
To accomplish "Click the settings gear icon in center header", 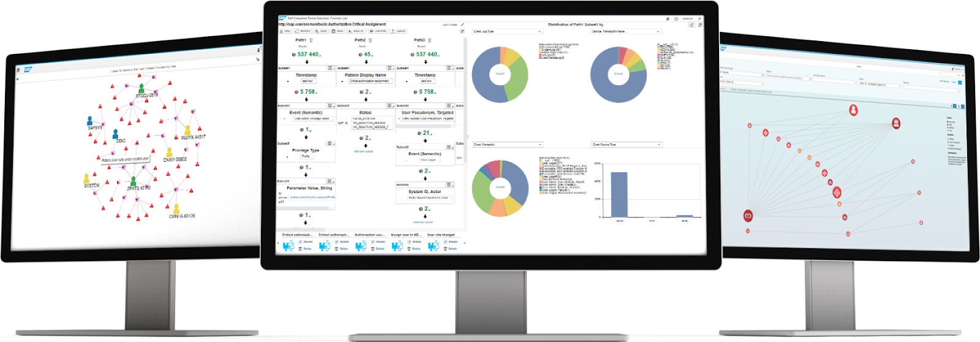I will point(699,19).
